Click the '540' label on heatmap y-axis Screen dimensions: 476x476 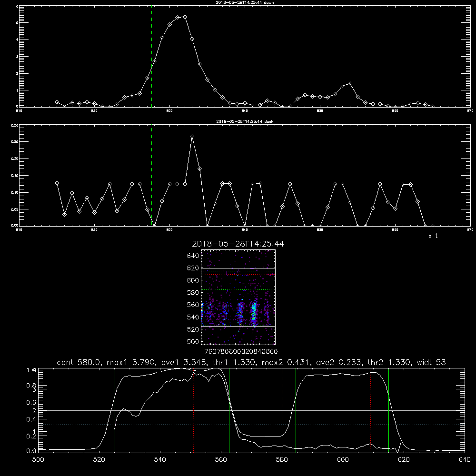[193, 317]
